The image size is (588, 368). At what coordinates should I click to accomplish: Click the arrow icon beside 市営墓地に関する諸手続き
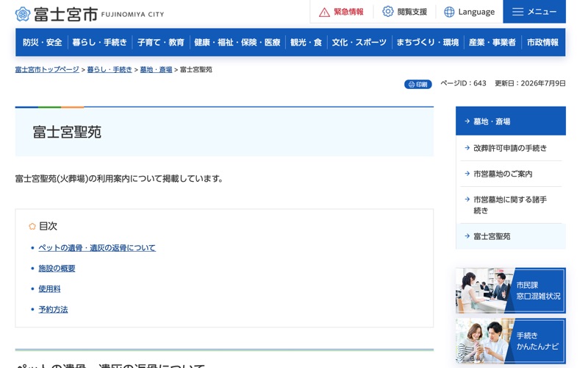coord(467,199)
